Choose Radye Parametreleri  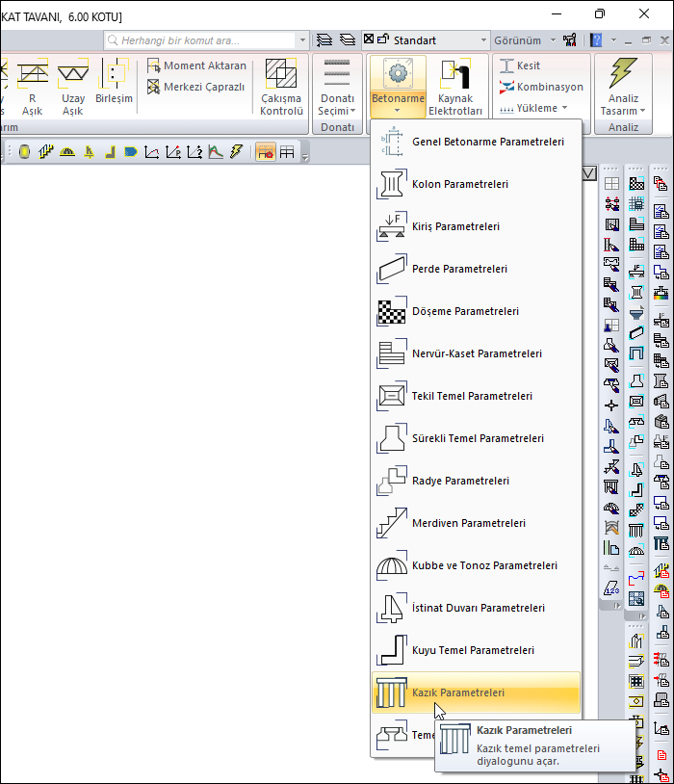click(x=476, y=481)
